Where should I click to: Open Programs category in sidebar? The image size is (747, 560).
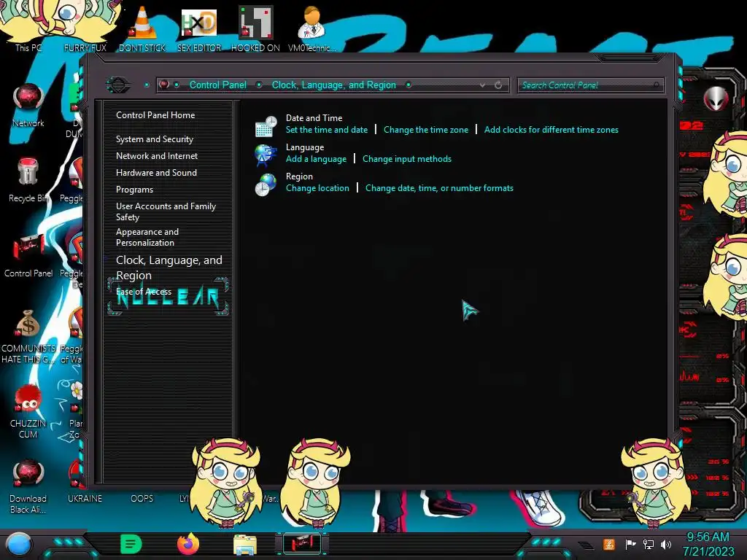[x=134, y=190]
